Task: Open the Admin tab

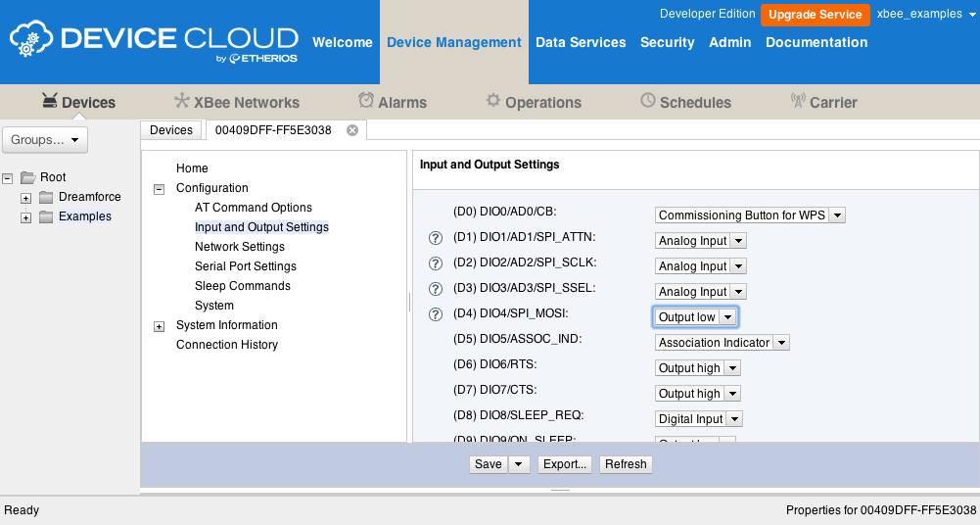Action: [730, 42]
